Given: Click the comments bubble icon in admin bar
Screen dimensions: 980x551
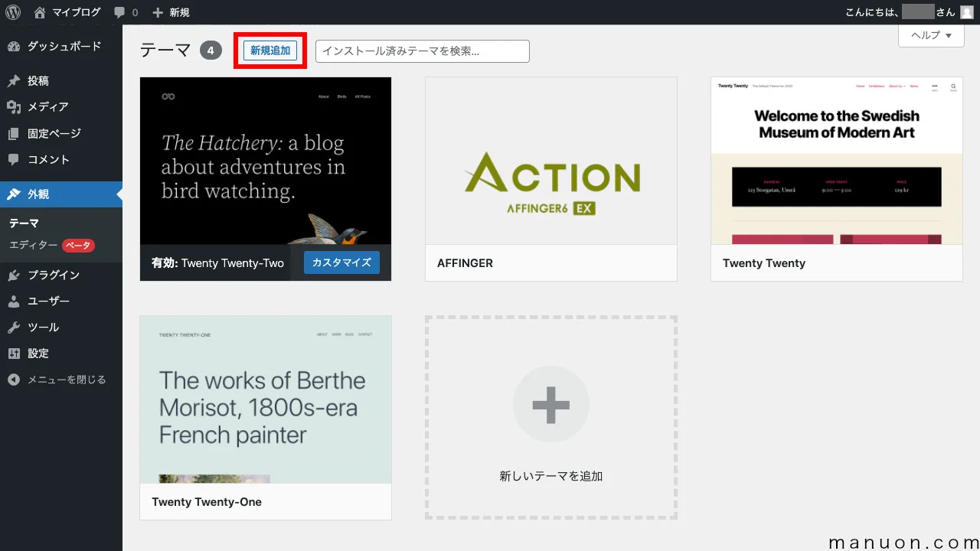Looking at the screenshot, I should click(119, 13).
